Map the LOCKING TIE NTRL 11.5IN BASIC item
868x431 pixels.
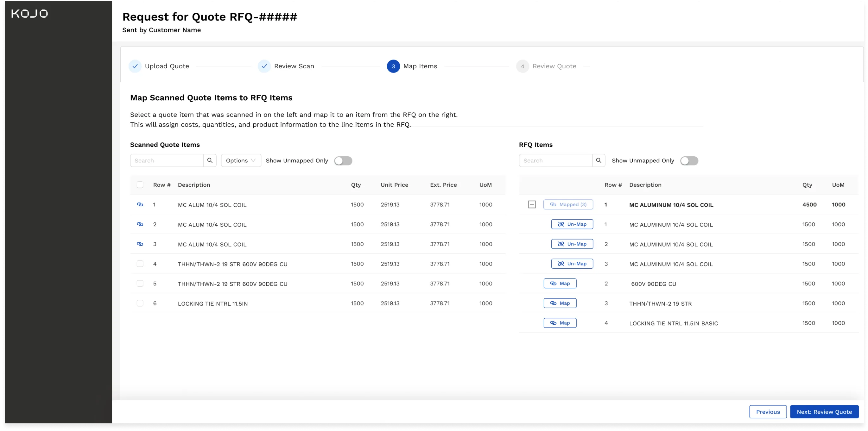click(x=560, y=323)
